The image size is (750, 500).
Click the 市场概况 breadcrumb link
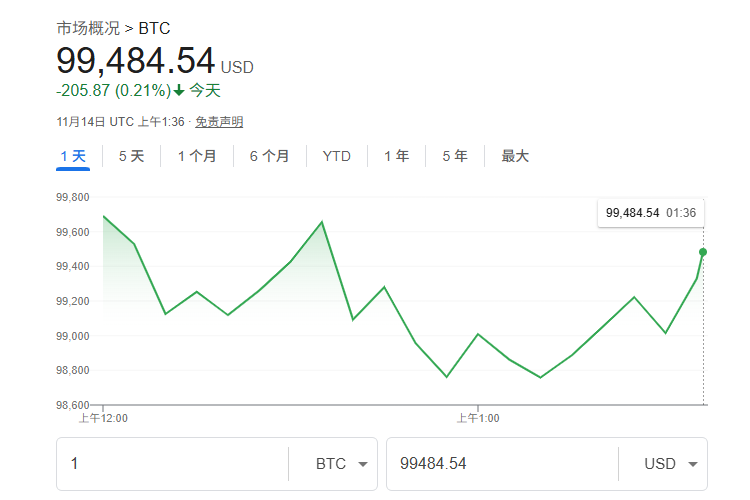[87, 29]
